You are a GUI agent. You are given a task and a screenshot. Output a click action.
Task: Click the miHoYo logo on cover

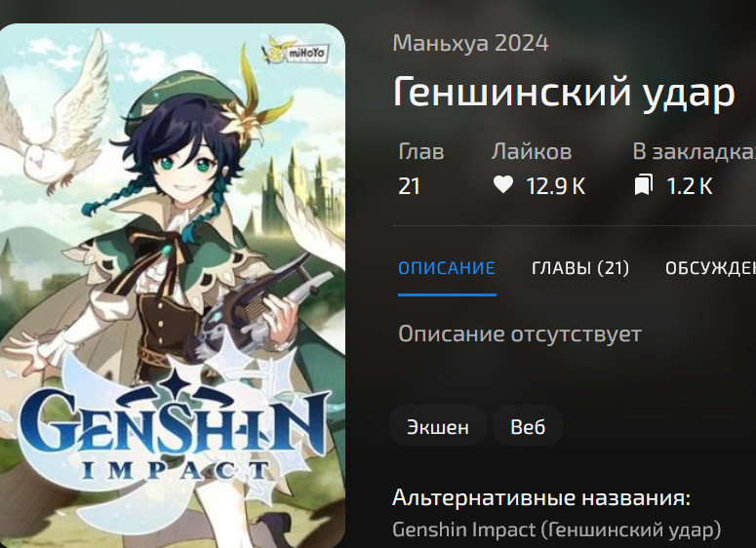point(295,51)
